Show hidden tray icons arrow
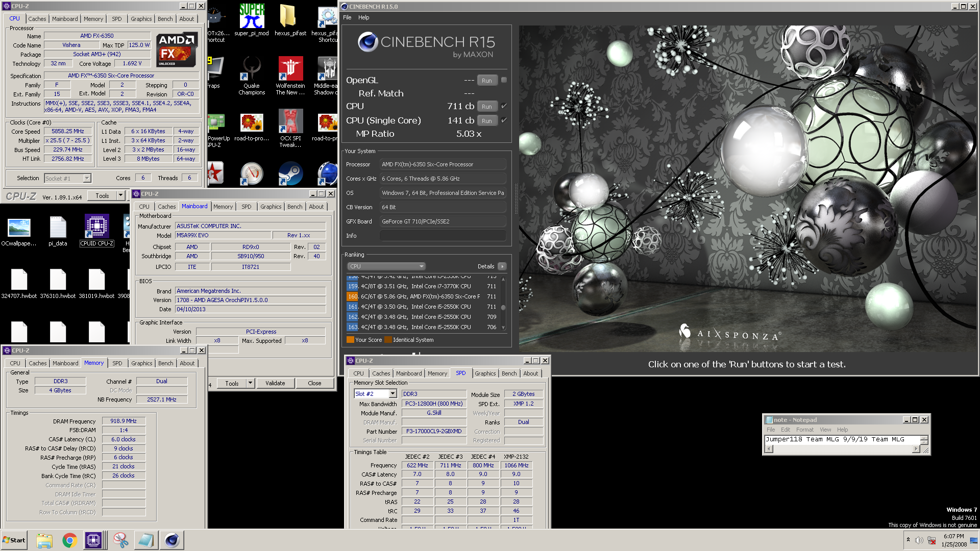The height and width of the screenshot is (551, 980). click(x=908, y=540)
